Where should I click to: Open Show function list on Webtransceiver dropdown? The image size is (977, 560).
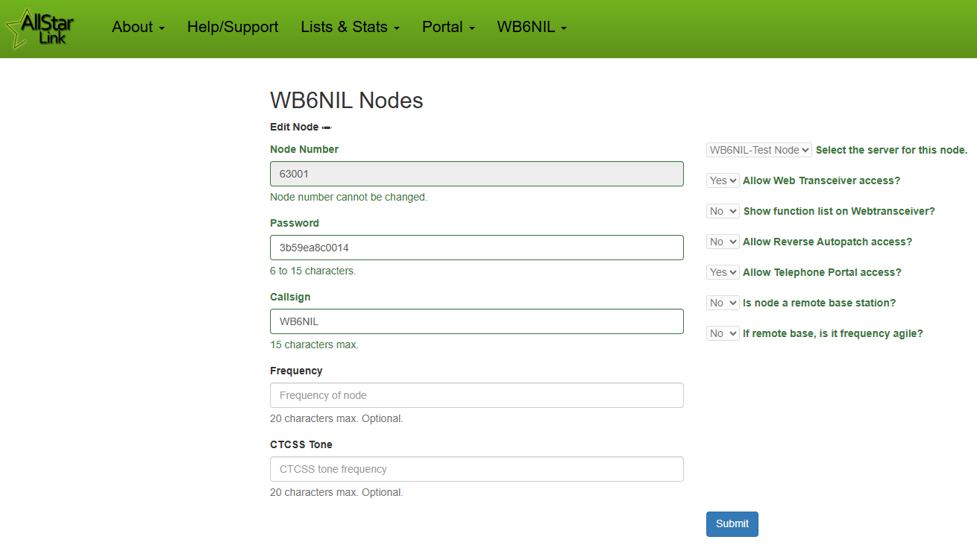click(x=723, y=211)
